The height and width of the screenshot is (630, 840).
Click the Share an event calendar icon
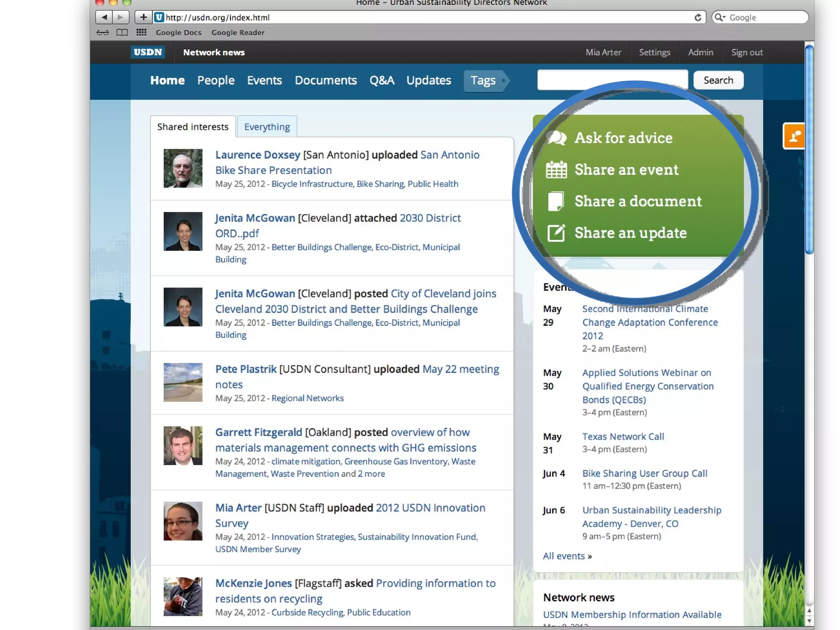[x=556, y=169]
